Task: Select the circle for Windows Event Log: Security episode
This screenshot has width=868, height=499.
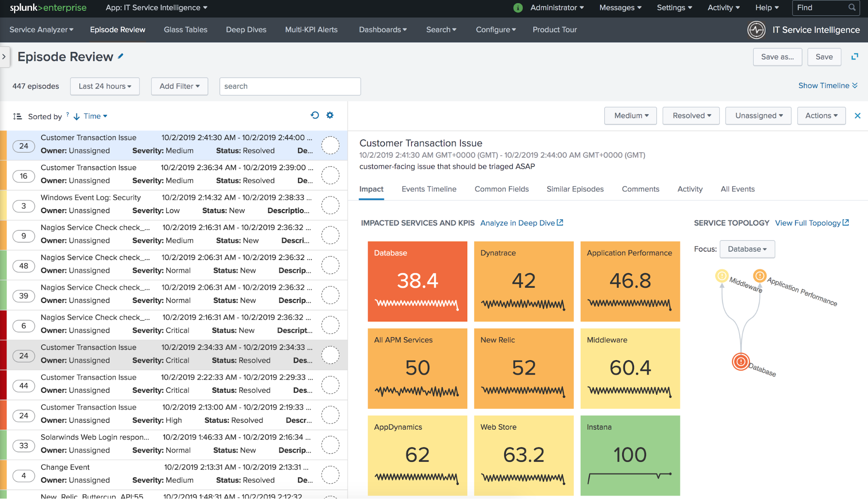Action: click(x=330, y=205)
